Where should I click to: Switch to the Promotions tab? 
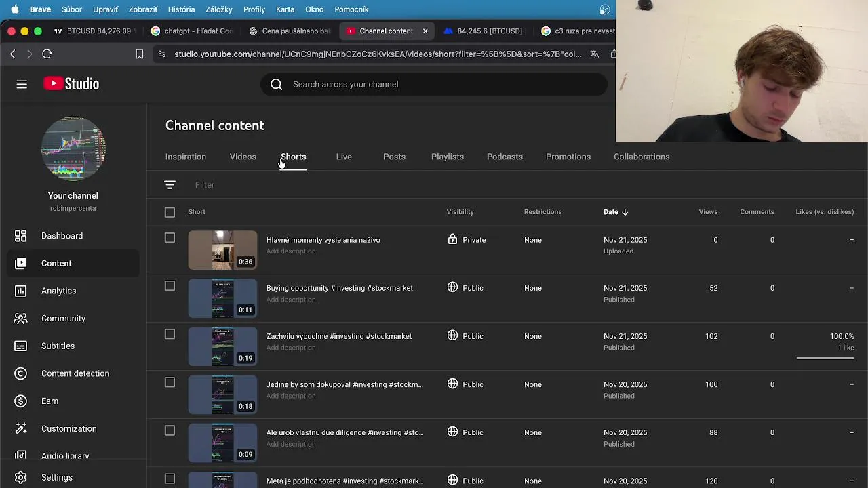pos(568,157)
